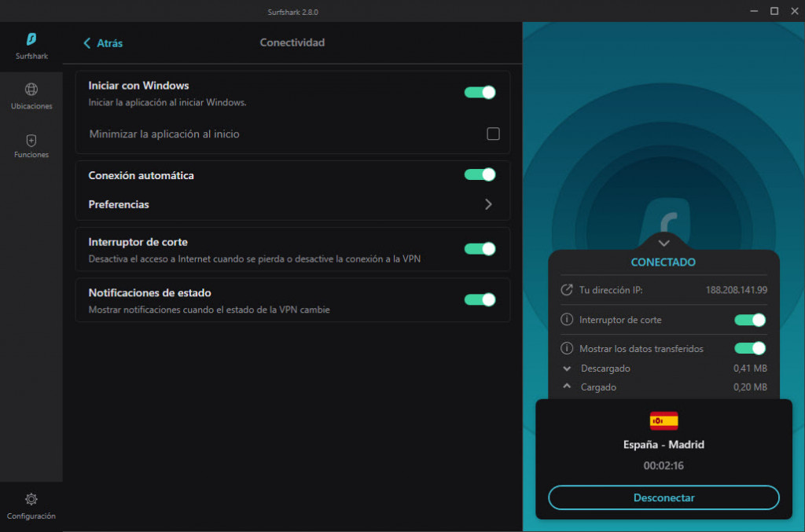Maximize the Surfshark window
Viewport: 805px width, 532px height.
pyautogui.click(x=774, y=11)
